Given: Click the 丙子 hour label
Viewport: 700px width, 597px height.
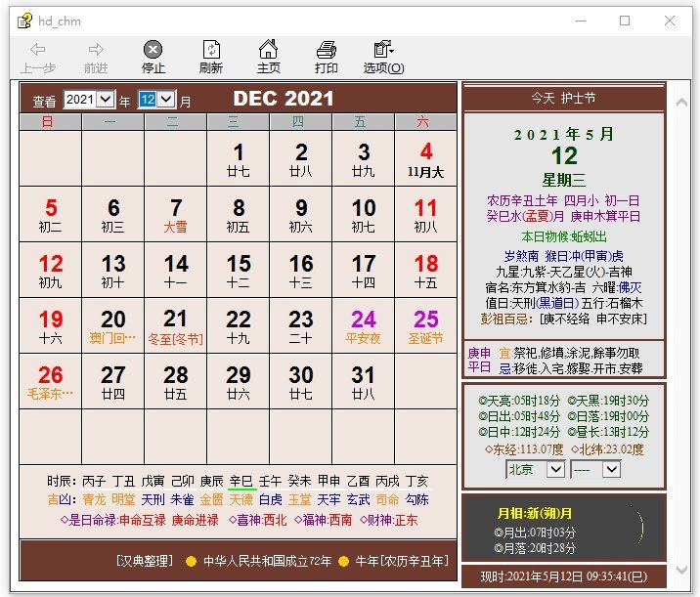Looking at the screenshot, I should tap(94, 482).
